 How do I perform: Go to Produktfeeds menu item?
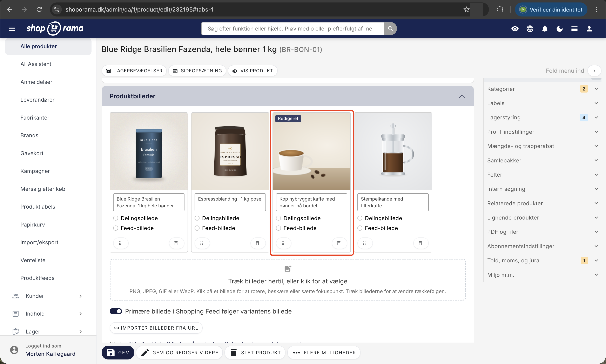(x=37, y=278)
